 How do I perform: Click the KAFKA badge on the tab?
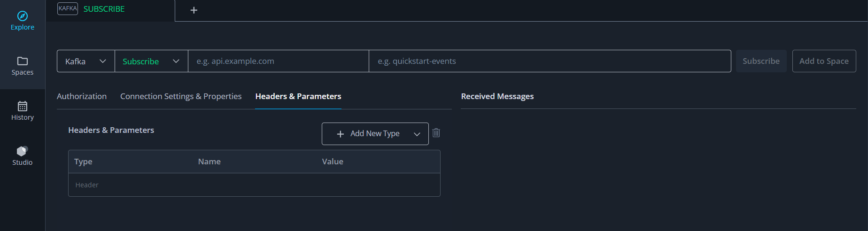68,8
